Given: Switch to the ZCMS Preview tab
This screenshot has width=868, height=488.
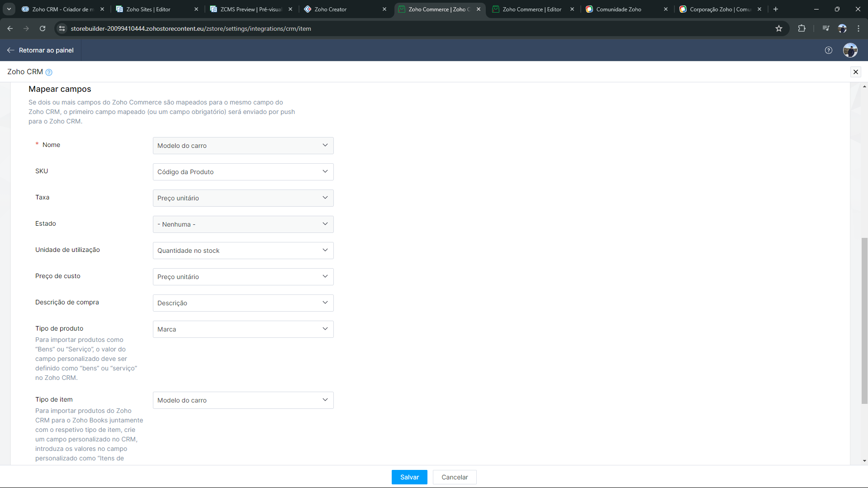Looking at the screenshot, I should point(251,9).
